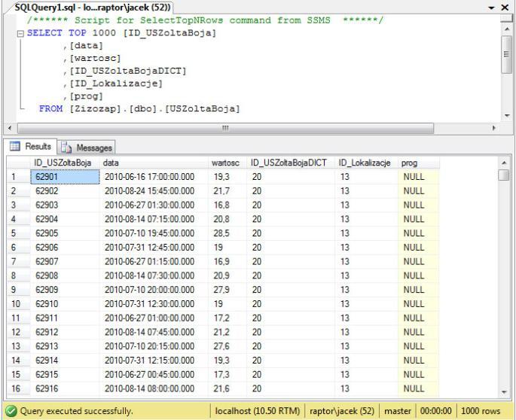Click [wartosc] in the query text
This screenshot has width=516, height=420.
tap(95, 59)
